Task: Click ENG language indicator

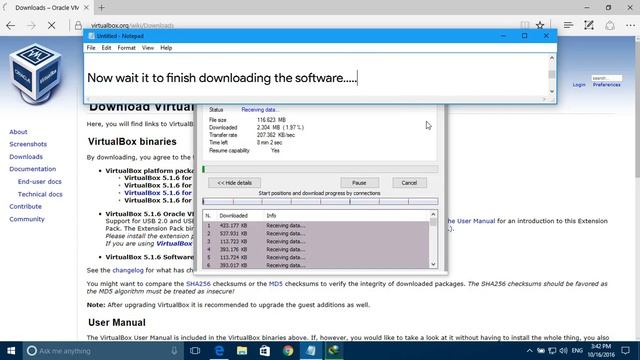Action: (577, 351)
